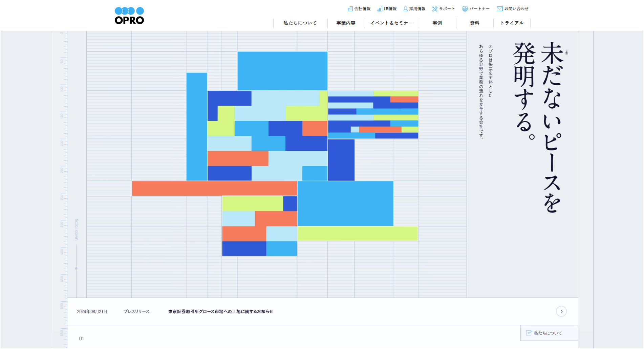
Task: Click the handshake icon beside パートナー
Action: (x=465, y=9)
